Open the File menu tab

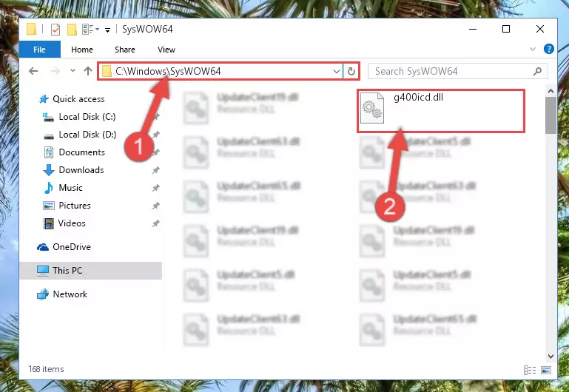(39, 50)
